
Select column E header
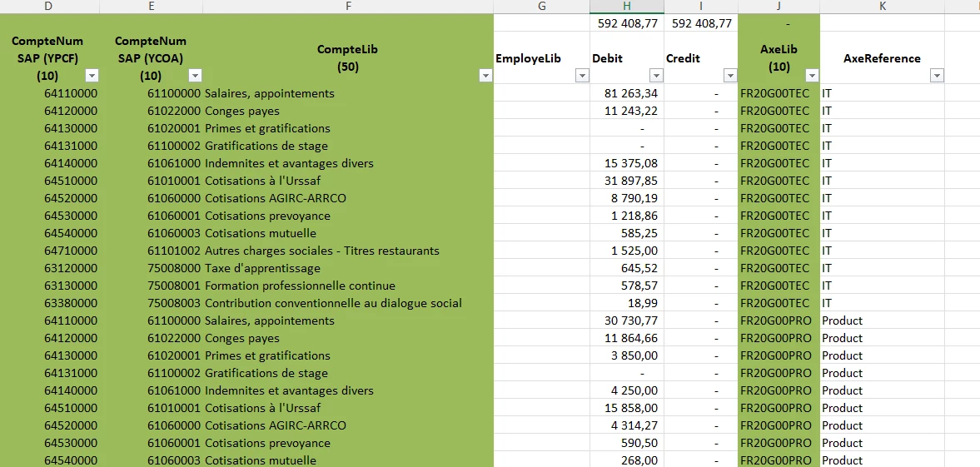click(x=152, y=7)
